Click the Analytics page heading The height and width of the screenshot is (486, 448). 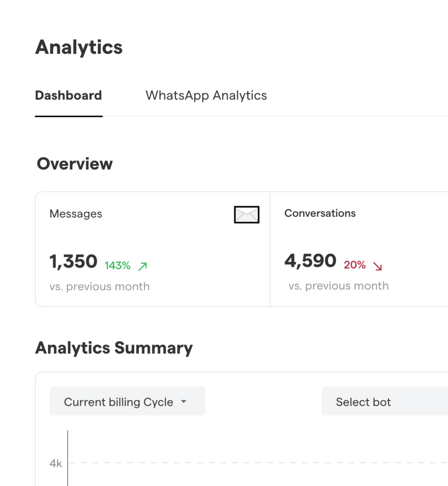(79, 47)
